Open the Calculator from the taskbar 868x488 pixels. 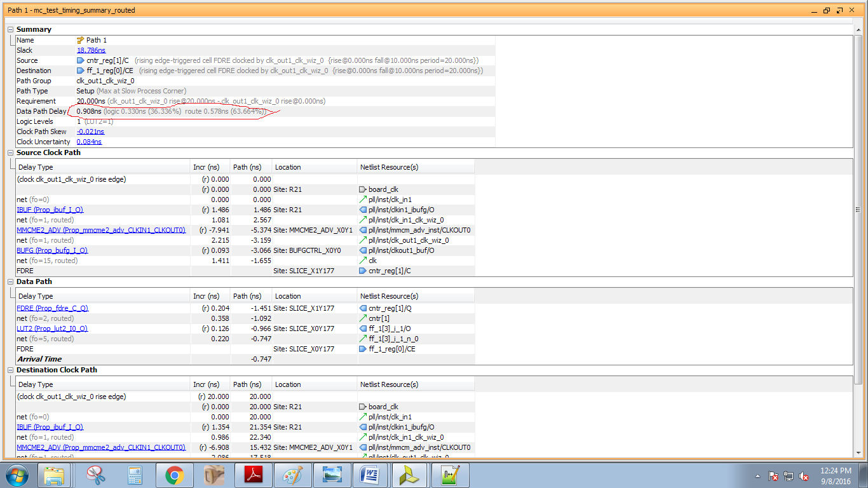tap(135, 475)
